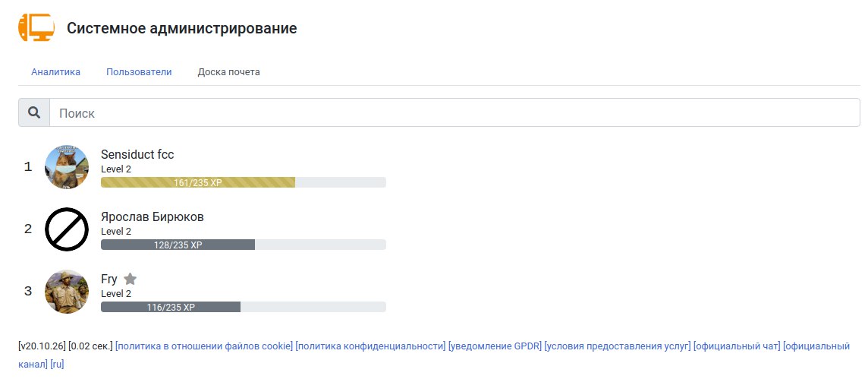Click the orange computer logo icon

tap(36, 27)
